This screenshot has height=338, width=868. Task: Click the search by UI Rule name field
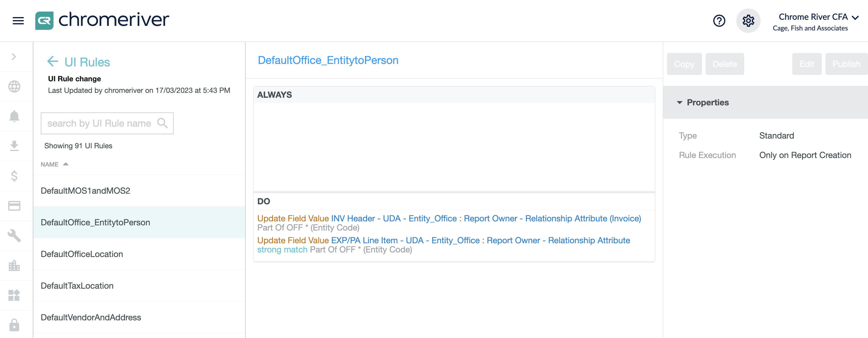click(x=99, y=123)
